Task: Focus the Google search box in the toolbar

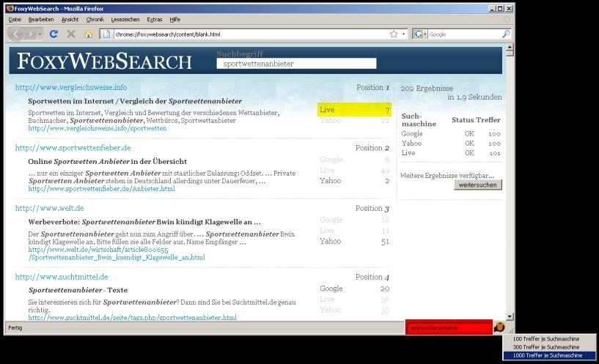Action: click(464, 34)
